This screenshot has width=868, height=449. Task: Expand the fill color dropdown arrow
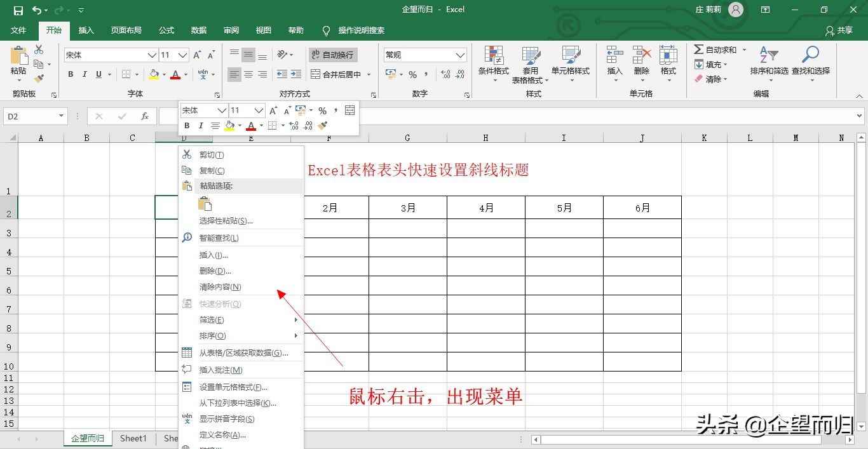[163, 75]
